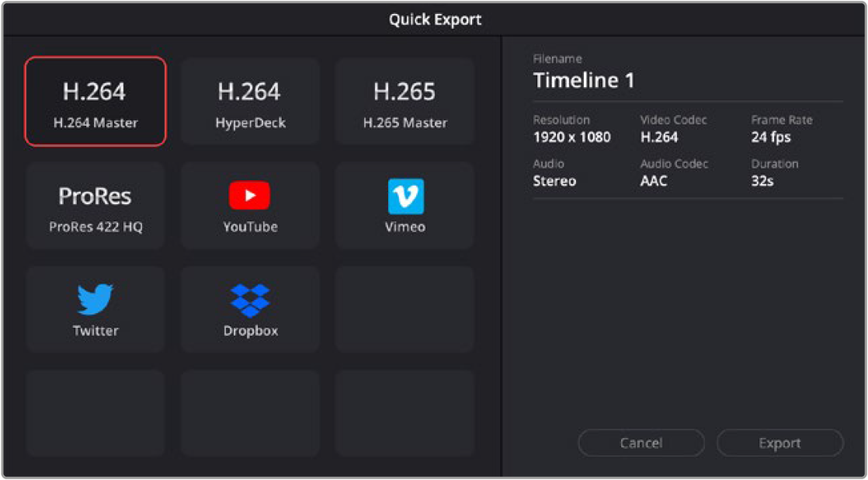Click the Twitter bird icon
The width and height of the screenshot is (868, 480).
point(95,300)
